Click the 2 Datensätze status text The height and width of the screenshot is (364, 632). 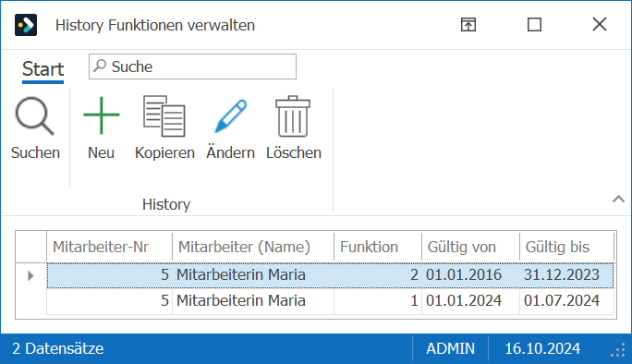(x=57, y=348)
